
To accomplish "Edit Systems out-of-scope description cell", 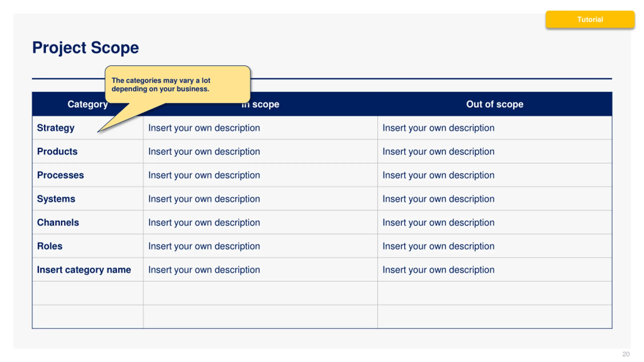I will click(495, 199).
